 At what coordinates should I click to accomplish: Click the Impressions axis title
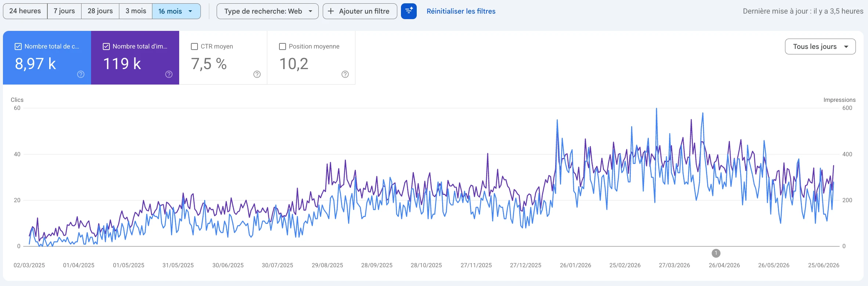click(x=839, y=100)
